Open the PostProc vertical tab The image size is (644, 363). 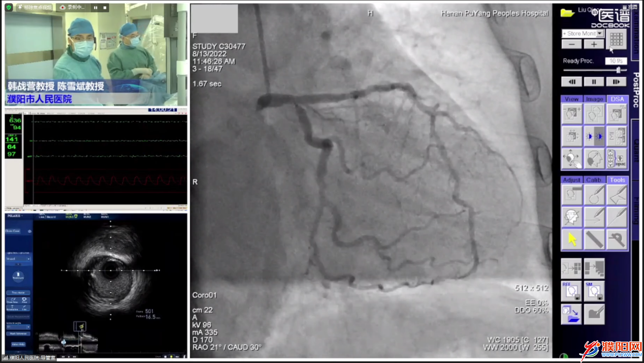pyautogui.click(x=635, y=90)
